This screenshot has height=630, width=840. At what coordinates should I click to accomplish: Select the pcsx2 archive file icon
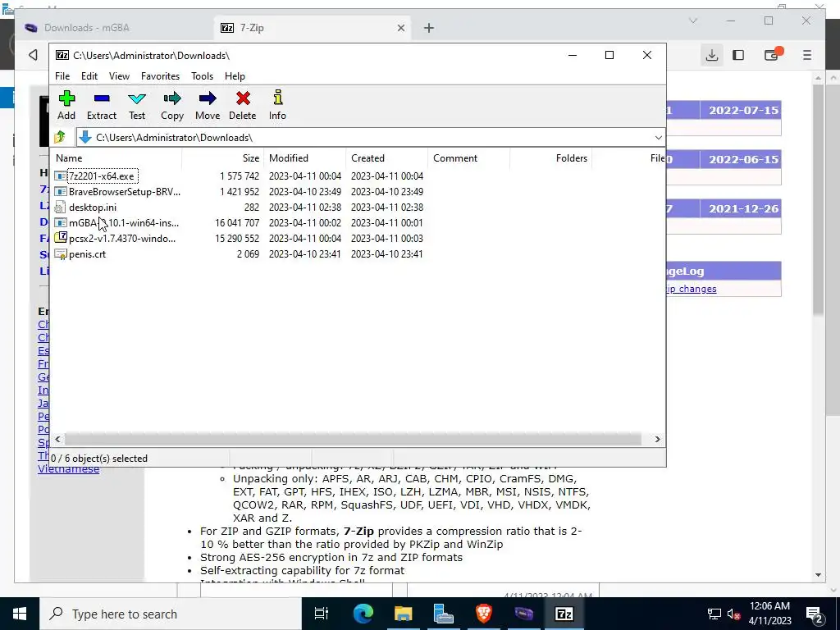click(60, 239)
